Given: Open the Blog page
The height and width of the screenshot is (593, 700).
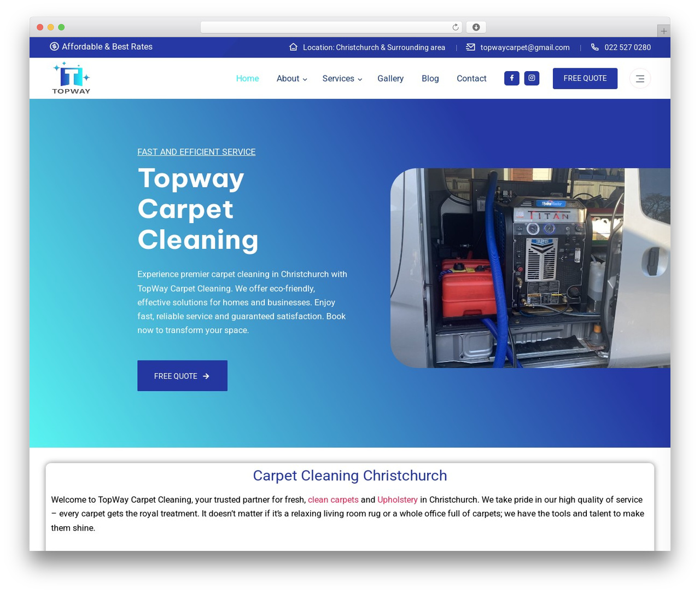Looking at the screenshot, I should coord(430,79).
